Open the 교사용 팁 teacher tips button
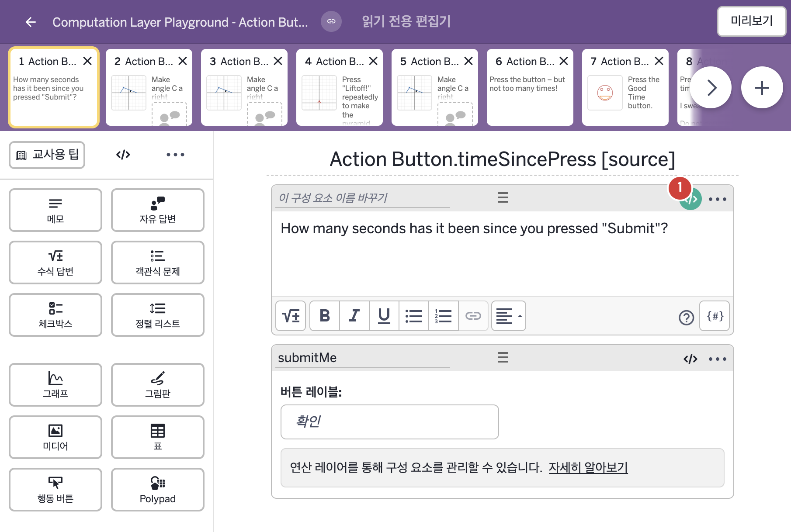Screen dimensions: 791x532 (47, 155)
